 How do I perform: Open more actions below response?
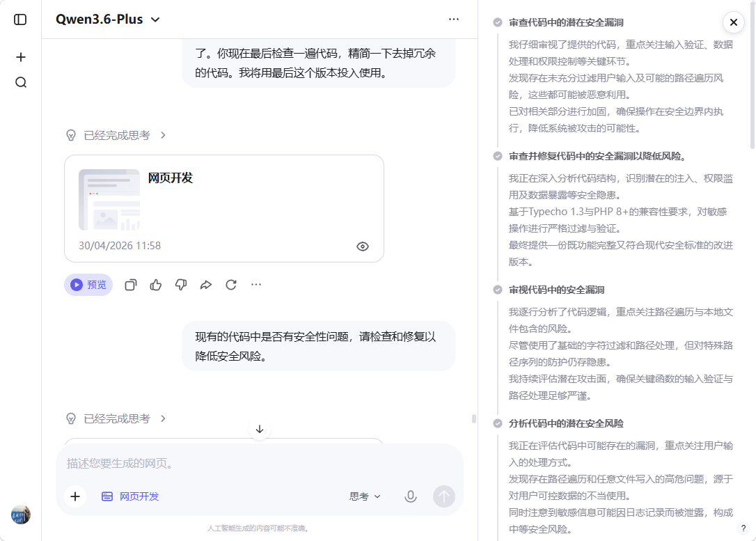click(256, 285)
